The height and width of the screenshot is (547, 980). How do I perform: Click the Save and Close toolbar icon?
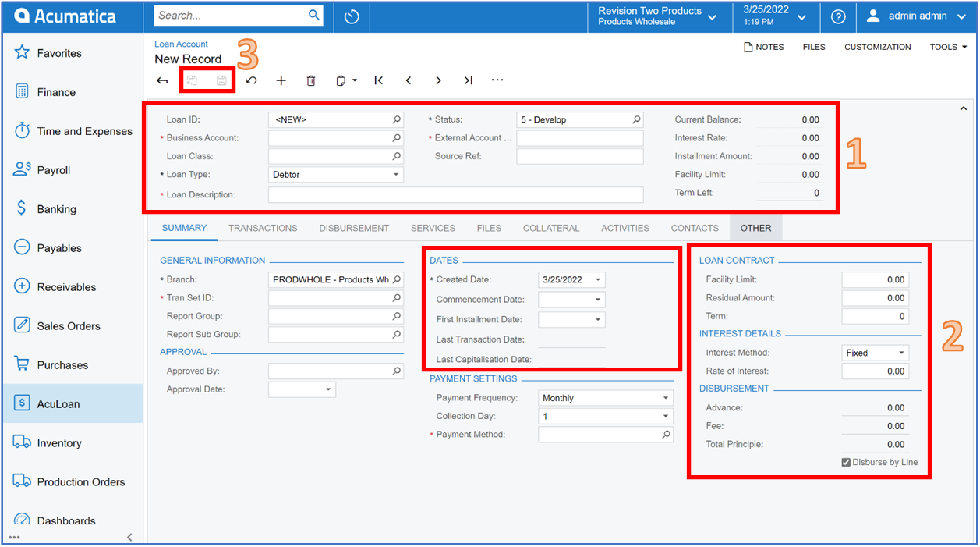(192, 80)
